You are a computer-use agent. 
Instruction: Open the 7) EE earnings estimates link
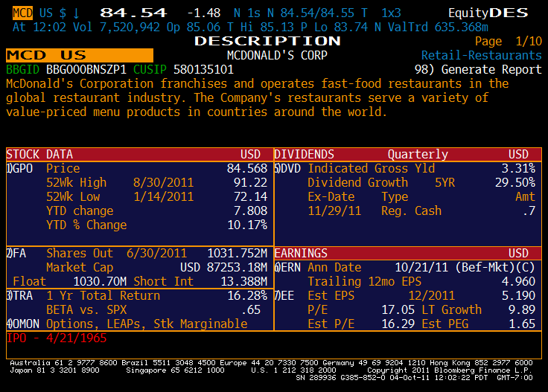(284, 295)
